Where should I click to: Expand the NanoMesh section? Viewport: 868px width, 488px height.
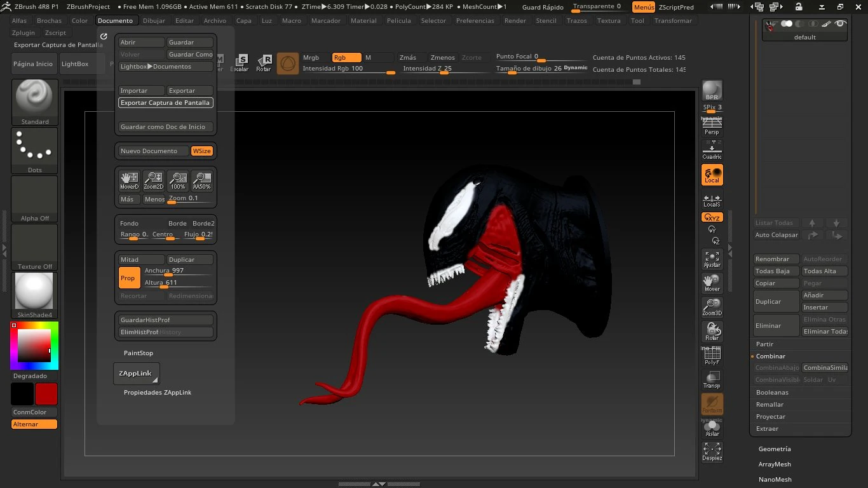(775, 479)
